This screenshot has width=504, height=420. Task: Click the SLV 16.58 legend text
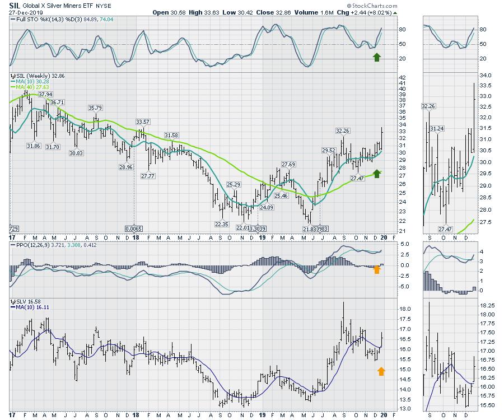(x=29, y=302)
